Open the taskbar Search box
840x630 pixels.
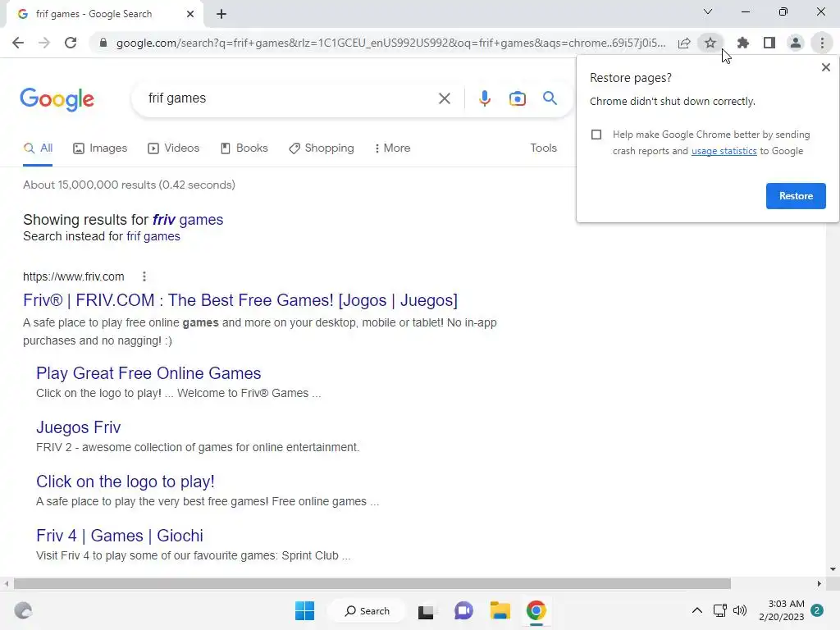pos(367,610)
